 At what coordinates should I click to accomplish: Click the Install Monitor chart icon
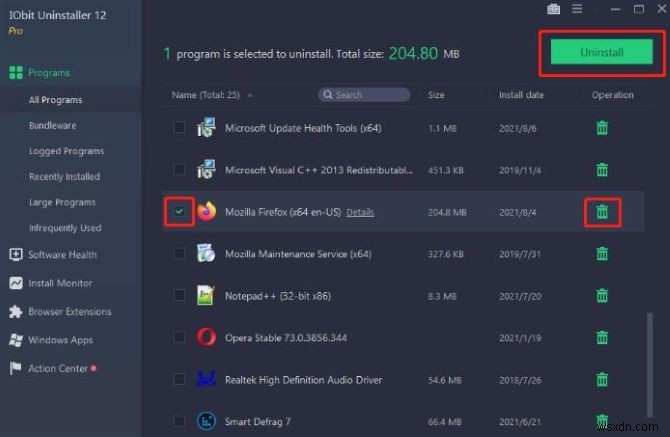(x=16, y=283)
